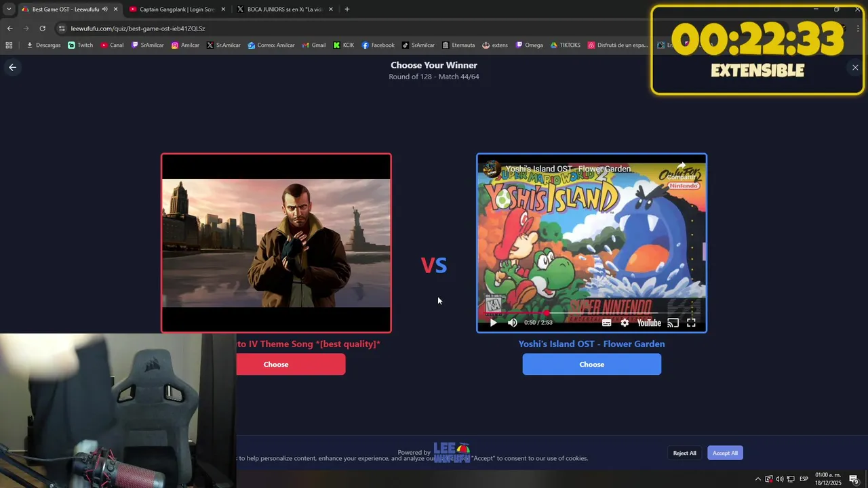Switch to the Captain Gangplank tab

pyautogui.click(x=176, y=9)
